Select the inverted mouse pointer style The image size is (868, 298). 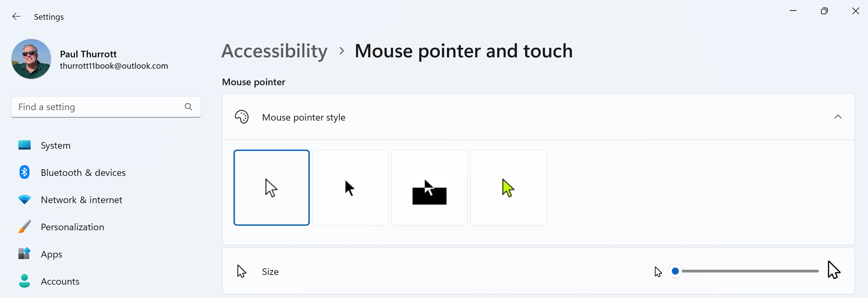coord(429,188)
